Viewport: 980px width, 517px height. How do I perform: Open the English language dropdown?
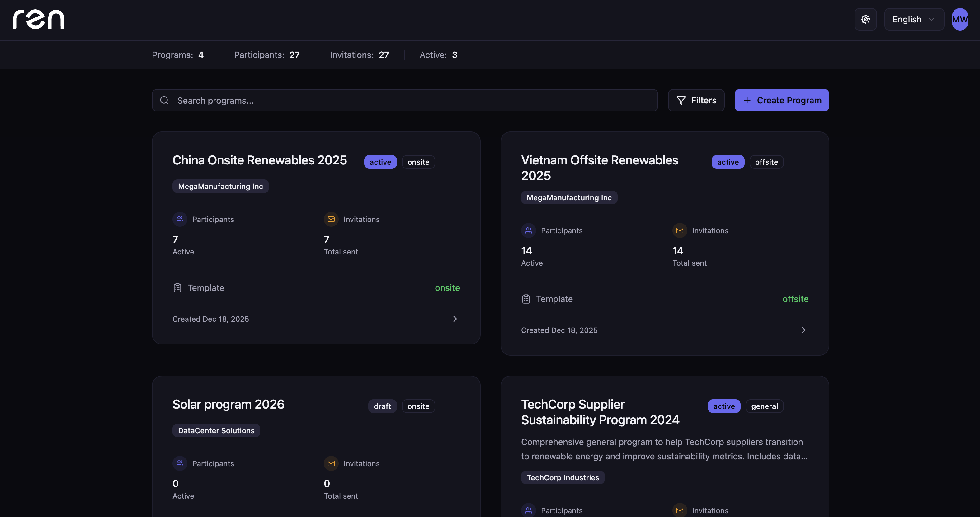[914, 19]
